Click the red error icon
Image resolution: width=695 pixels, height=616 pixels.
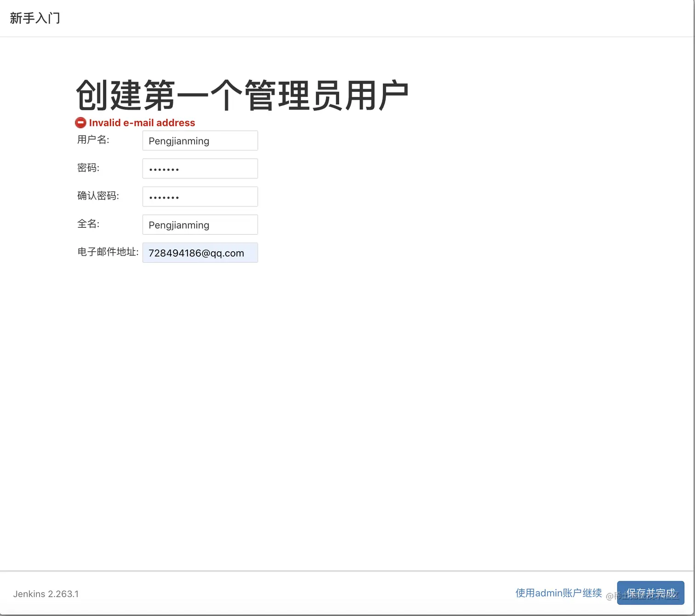click(x=80, y=123)
